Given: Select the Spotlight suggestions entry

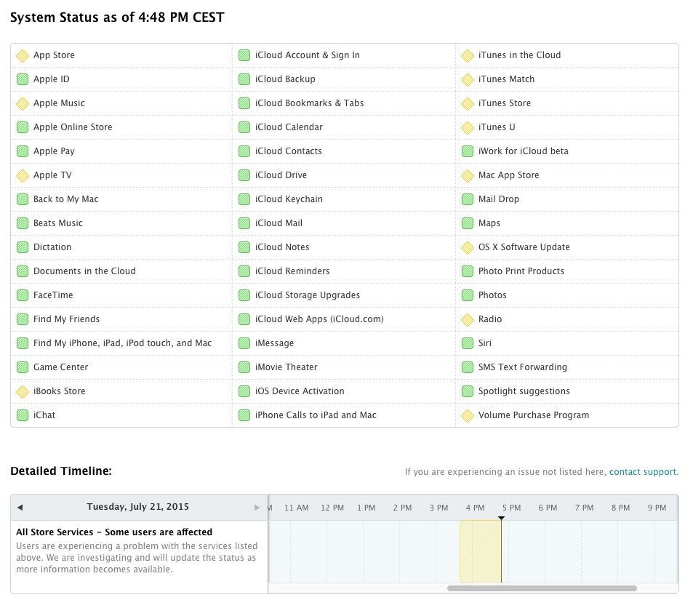Looking at the screenshot, I should point(567,391).
